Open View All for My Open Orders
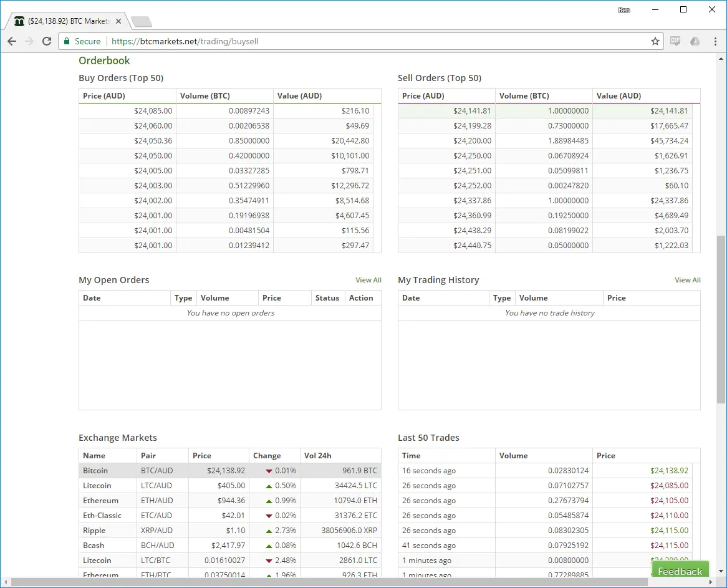Image resolution: width=727 pixels, height=588 pixels. (368, 280)
